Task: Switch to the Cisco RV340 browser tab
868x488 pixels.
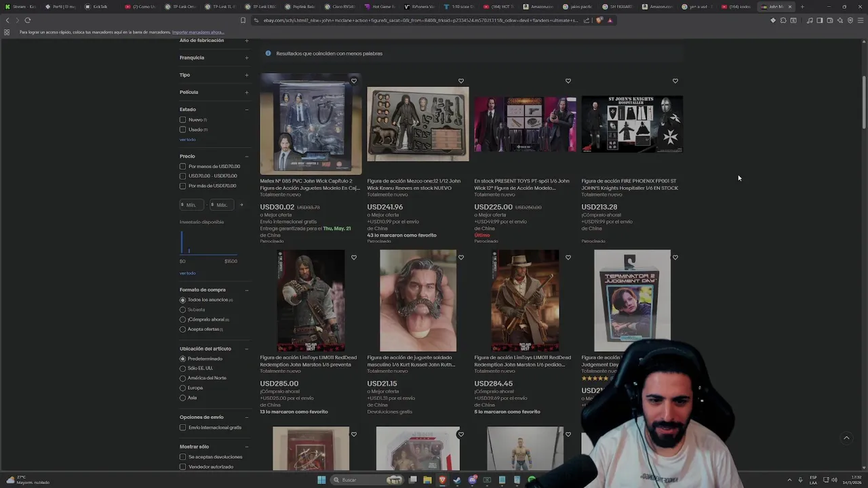Action: [x=340, y=7]
